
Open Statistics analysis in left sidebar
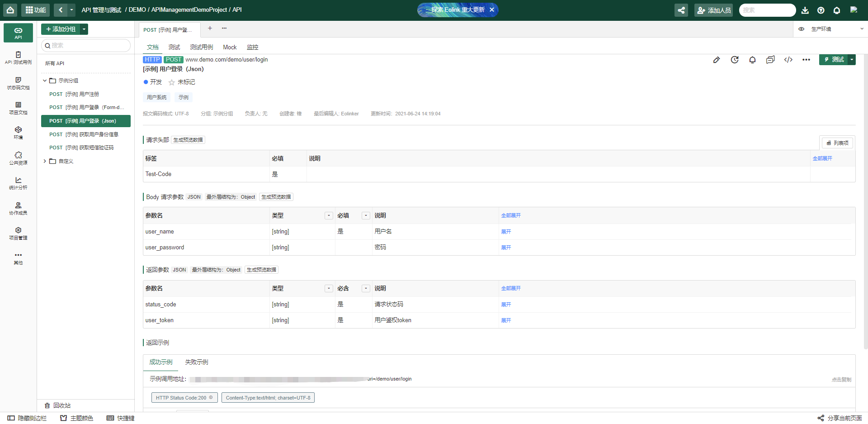(18, 183)
